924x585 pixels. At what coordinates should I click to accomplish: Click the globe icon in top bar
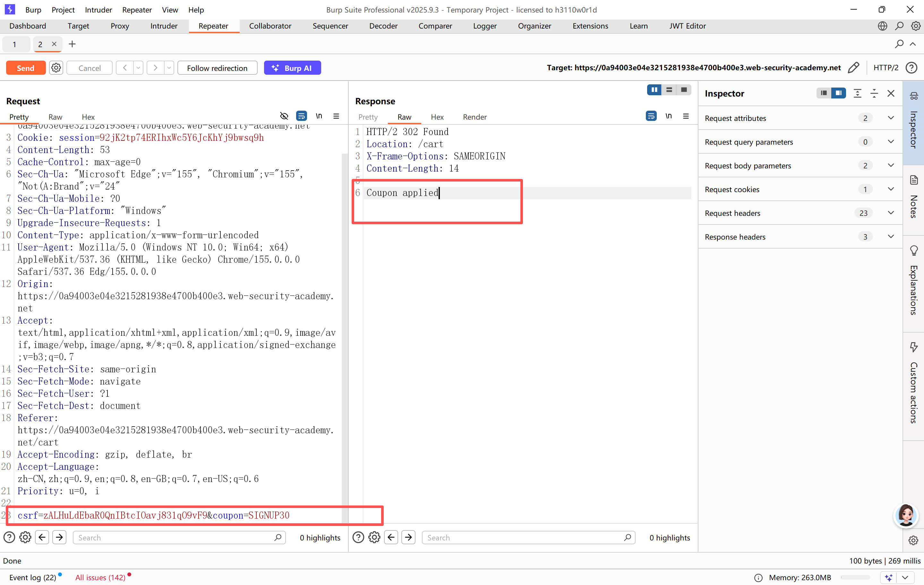[x=882, y=26]
